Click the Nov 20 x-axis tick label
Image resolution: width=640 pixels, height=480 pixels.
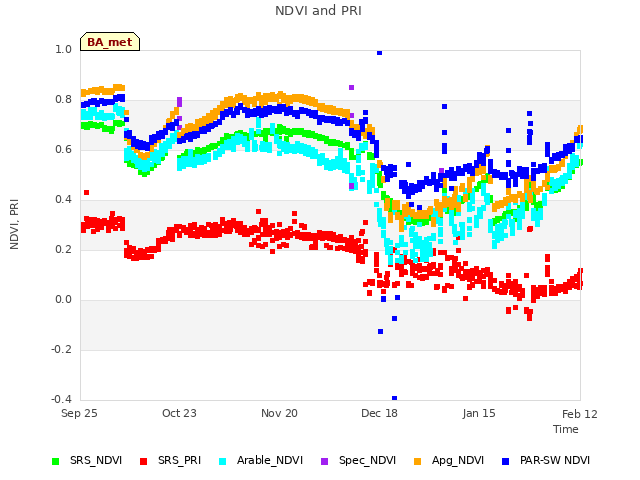tap(279, 413)
